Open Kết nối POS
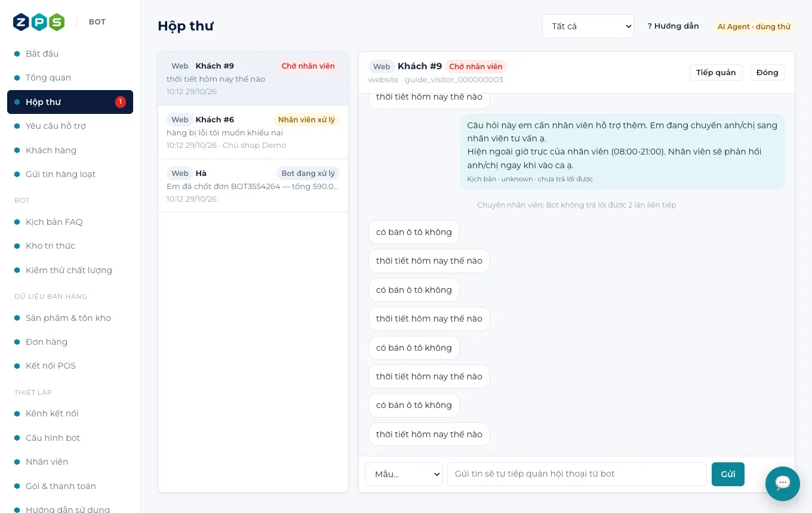The width and height of the screenshot is (812, 513). [70, 366]
